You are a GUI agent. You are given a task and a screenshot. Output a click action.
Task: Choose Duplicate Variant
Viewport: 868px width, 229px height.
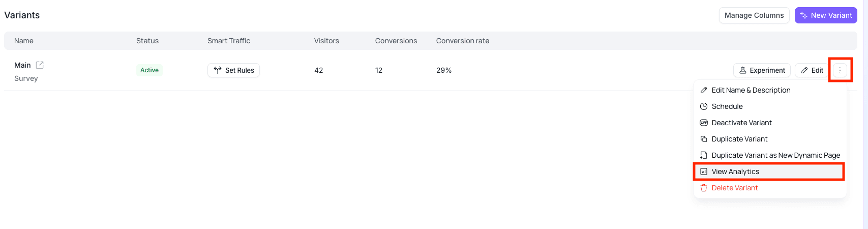click(770, 139)
